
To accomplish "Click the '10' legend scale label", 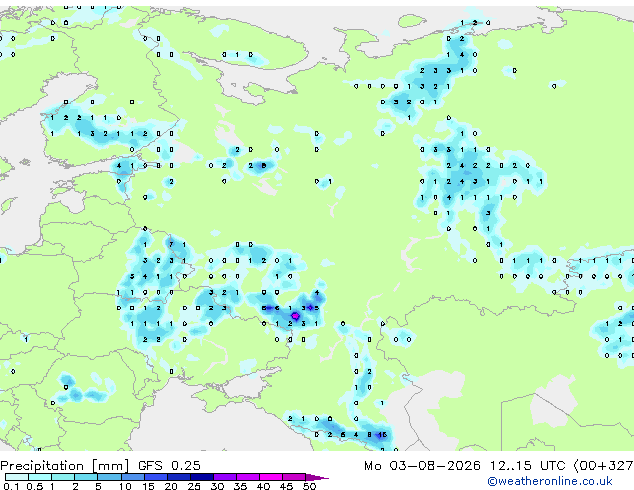I will click(125, 486).
